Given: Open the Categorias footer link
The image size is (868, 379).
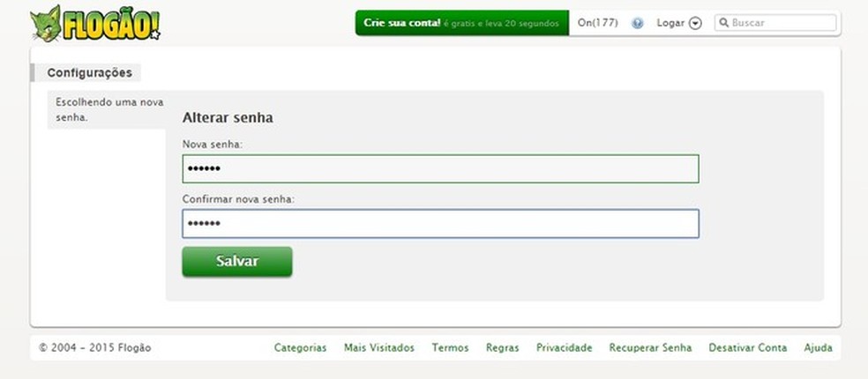Looking at the screenshot, I should (300, 348).
